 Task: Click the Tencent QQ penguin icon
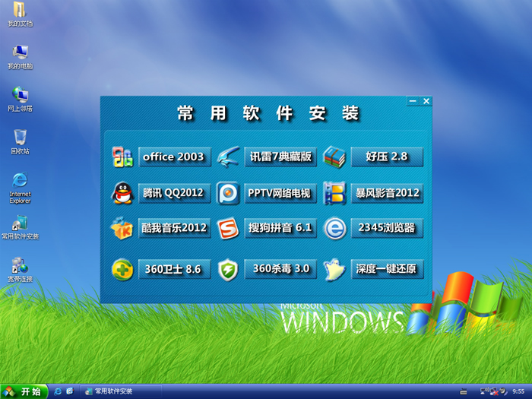click(122, 193)
